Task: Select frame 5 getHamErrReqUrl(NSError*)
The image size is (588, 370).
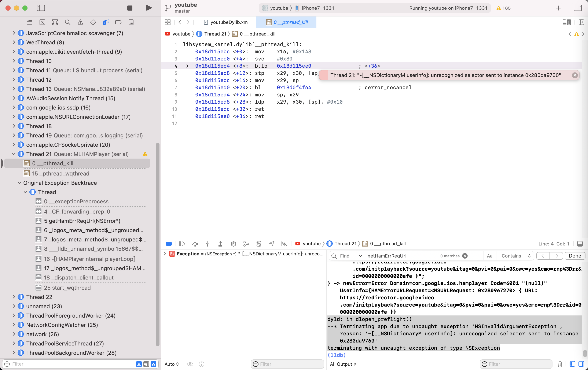Action: (82, 221)
